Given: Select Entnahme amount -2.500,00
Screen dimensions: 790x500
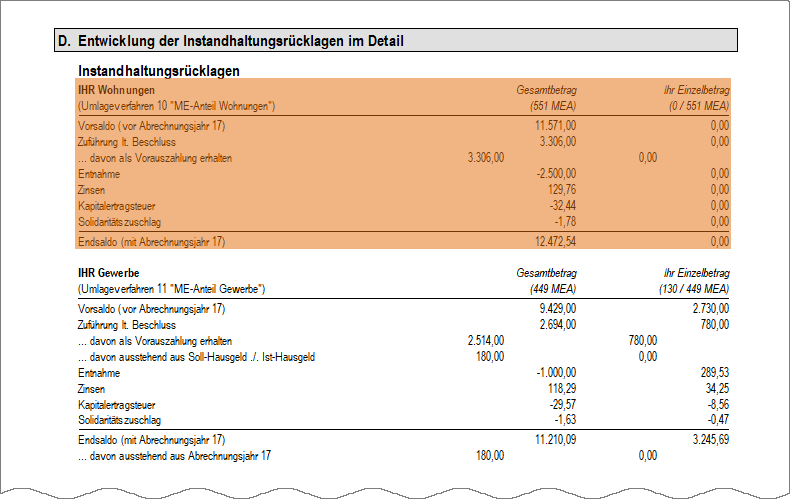Looking at the screenshot, I should 556,173.
